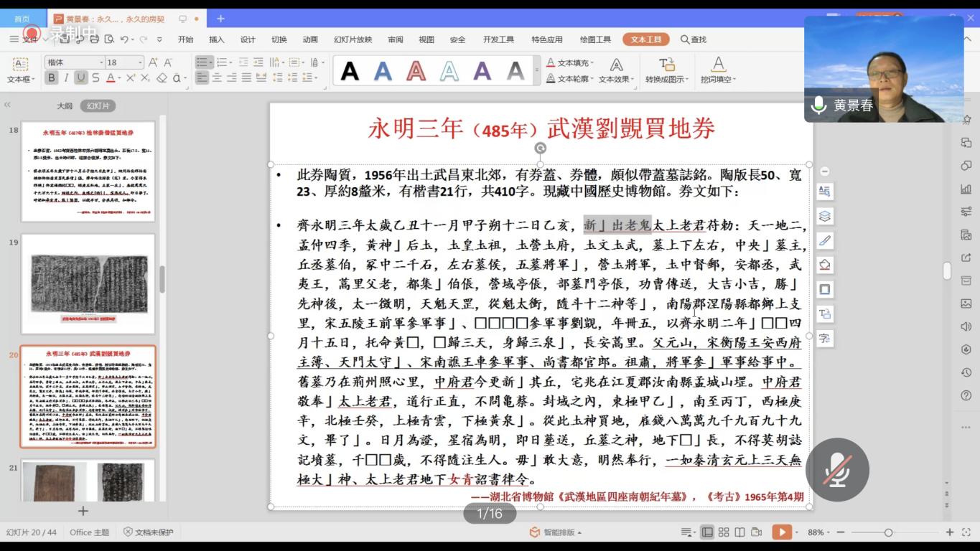Open the font size dropdown
Viewport: 980px width, 551px height.
140,62
